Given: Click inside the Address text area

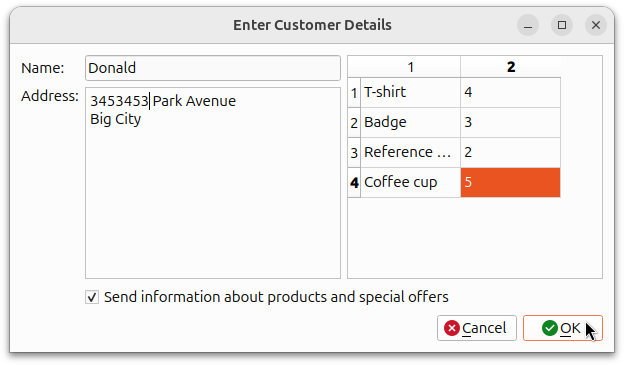Looking at the screenshot, I should pos(213,183).
